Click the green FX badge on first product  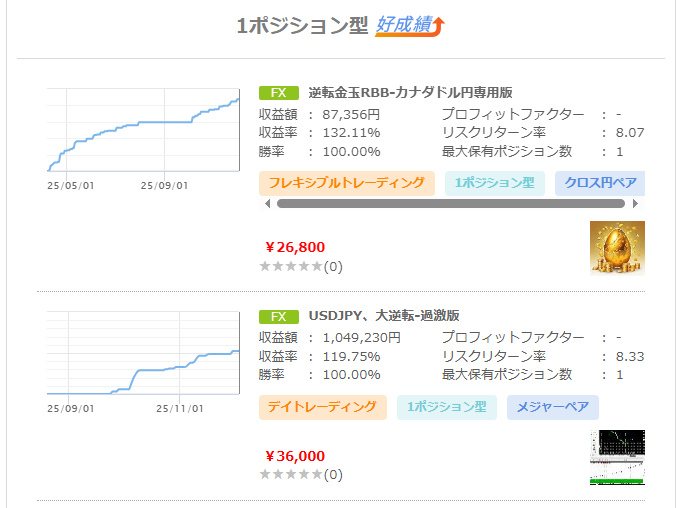(278, 93)
